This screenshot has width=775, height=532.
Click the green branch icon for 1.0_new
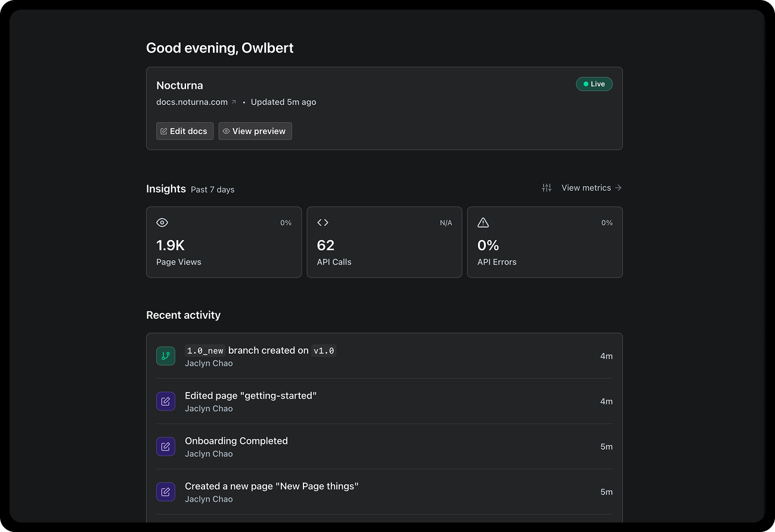click(x=166, y=356)
